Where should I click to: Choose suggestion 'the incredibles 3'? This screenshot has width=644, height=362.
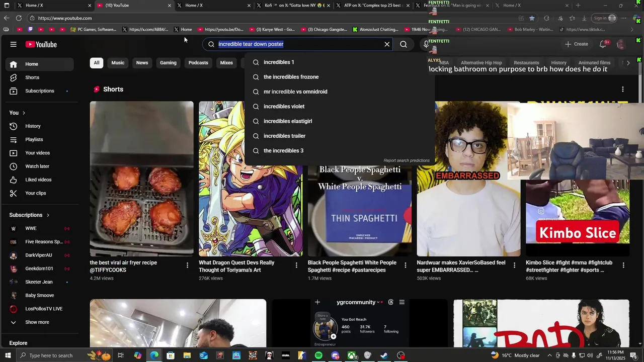(340, 151)
